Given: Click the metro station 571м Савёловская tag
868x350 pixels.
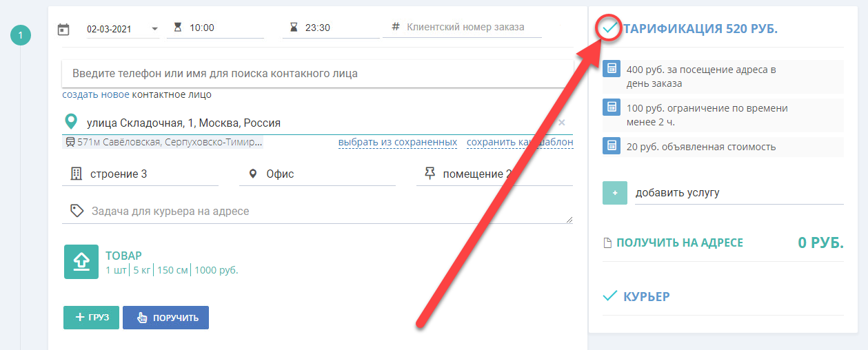Looking at the screenshot, I should (163, 143).
